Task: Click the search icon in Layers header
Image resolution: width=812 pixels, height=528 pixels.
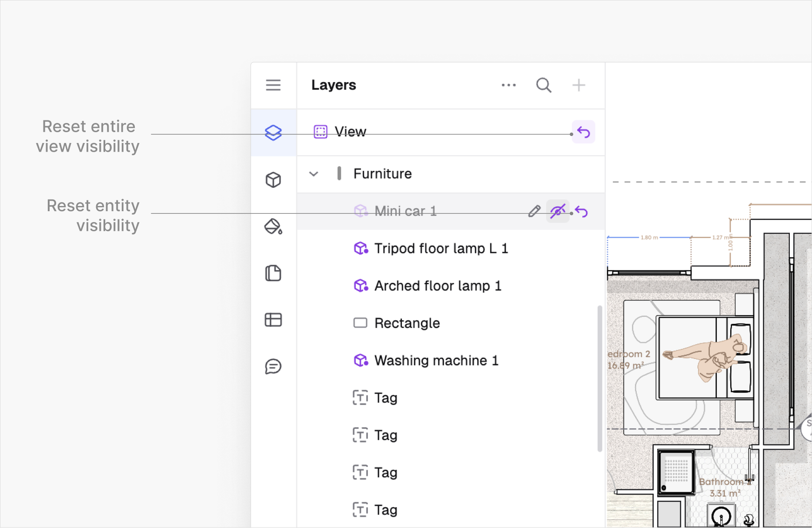Action: pos(544,85)
